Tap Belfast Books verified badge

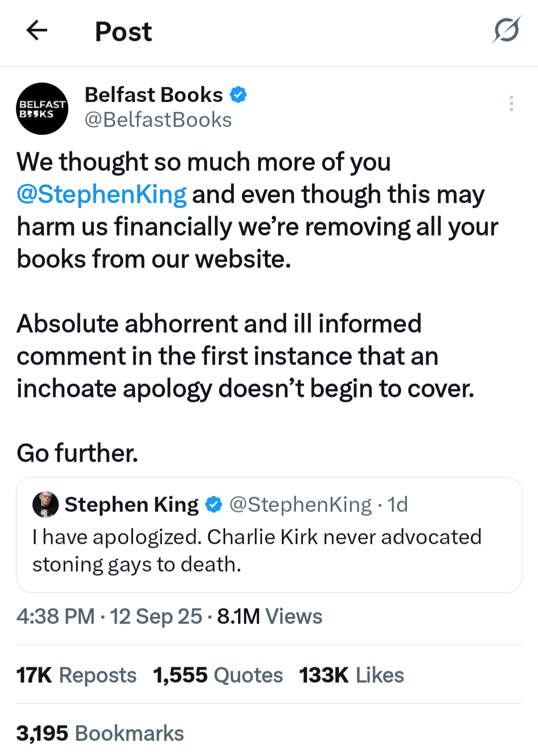point(239,95)
